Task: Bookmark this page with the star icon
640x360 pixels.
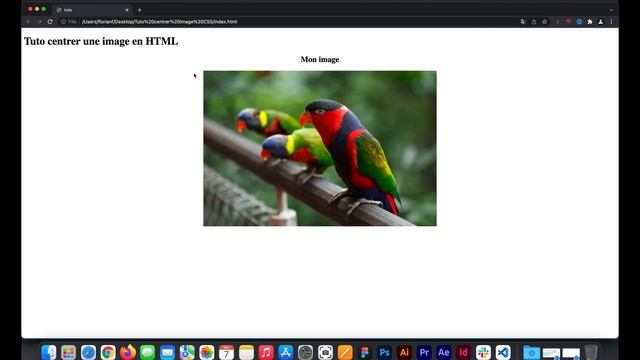Action: [544, 22]
